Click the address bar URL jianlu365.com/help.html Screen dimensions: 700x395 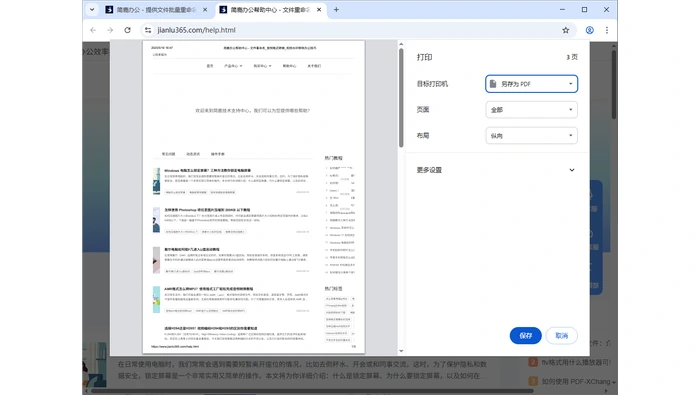click(x=196, y=30)
